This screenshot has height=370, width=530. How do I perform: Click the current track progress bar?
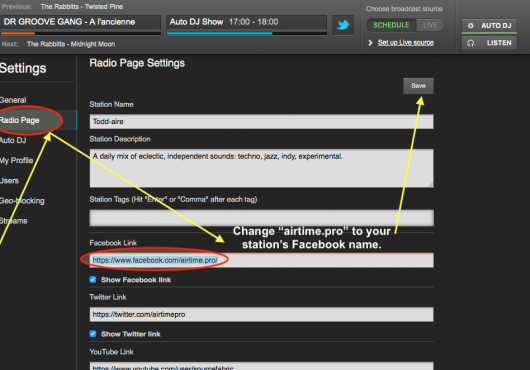[80, 33]
